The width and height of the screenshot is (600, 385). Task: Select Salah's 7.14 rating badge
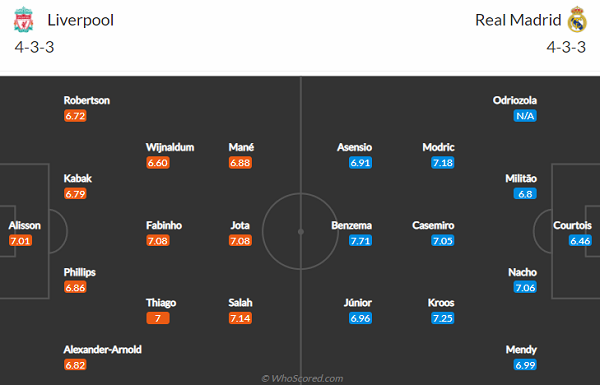coord(240,318)
